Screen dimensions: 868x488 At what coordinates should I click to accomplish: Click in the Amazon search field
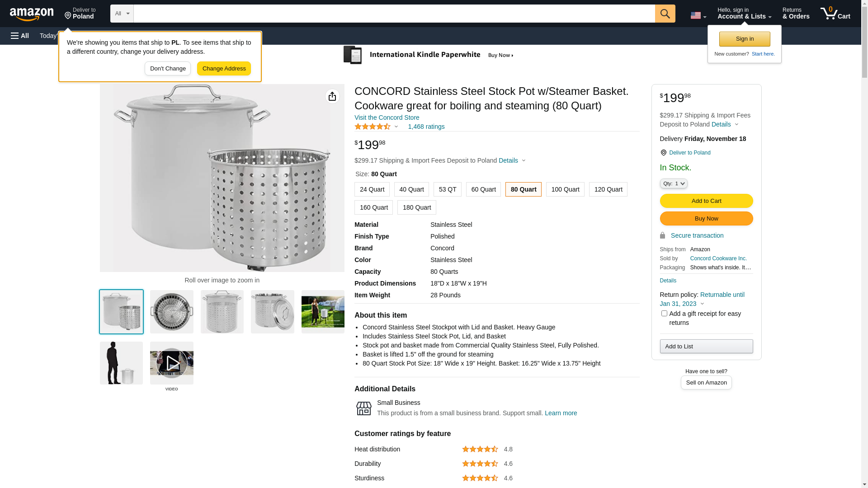click(x=394, y=14)
